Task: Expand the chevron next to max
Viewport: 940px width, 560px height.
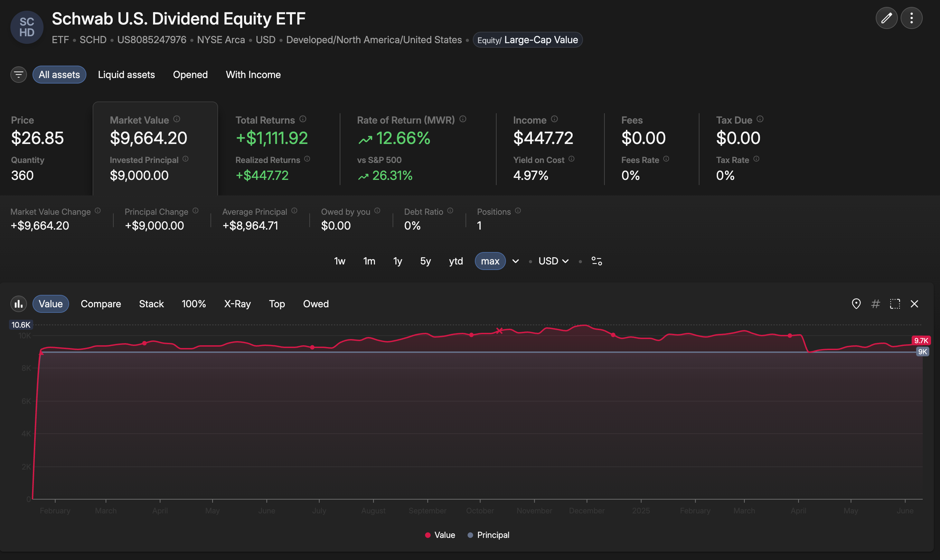Action: (515, 261)
